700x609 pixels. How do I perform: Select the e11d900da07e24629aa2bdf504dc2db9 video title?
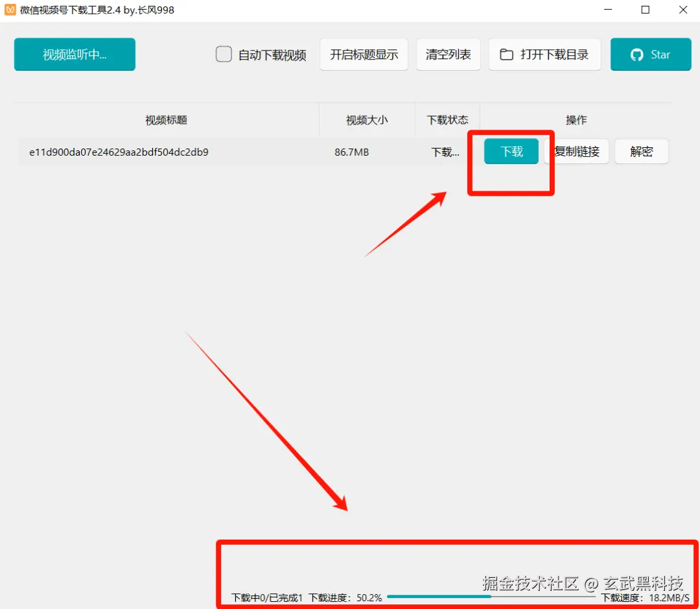pyautogui.click(x=119, y=152)
